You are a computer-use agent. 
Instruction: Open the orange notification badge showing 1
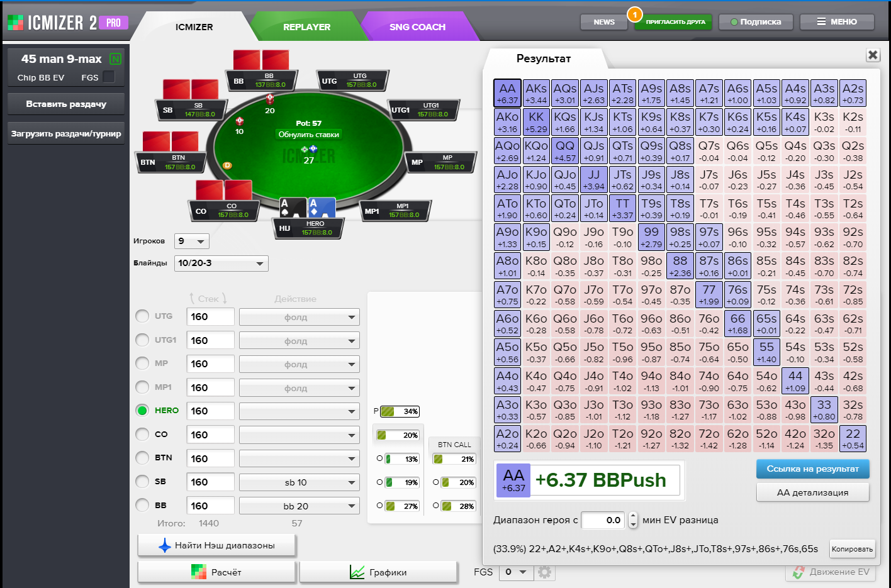point(635,14)
